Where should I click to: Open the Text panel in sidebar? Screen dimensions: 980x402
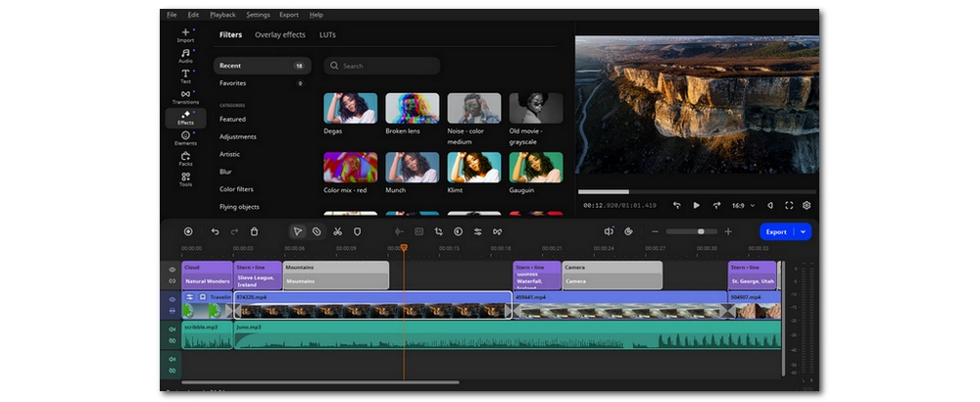click(185, 75)
